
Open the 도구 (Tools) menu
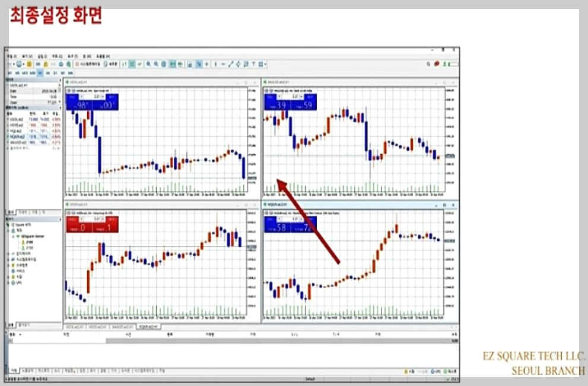(73, 56)
